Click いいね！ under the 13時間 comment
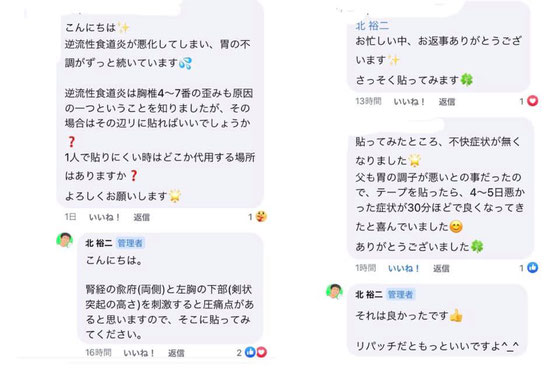Image resolution: width=560 pixels, height=375 pixels. [409, 101]
